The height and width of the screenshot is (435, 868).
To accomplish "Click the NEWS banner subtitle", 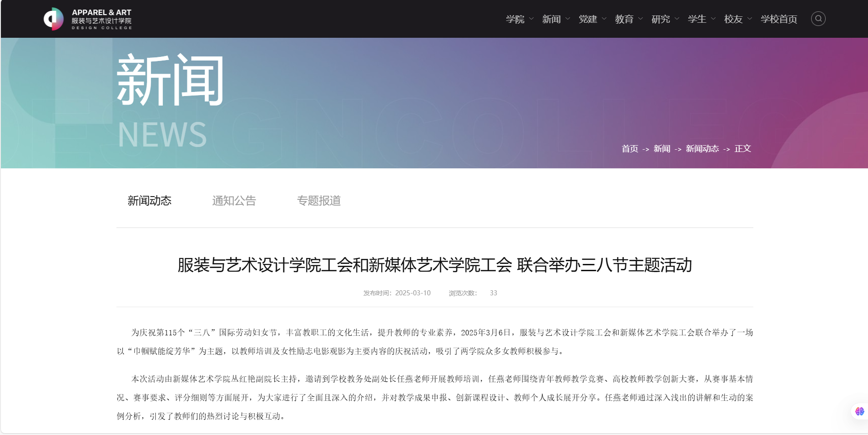I will point(162,135).
